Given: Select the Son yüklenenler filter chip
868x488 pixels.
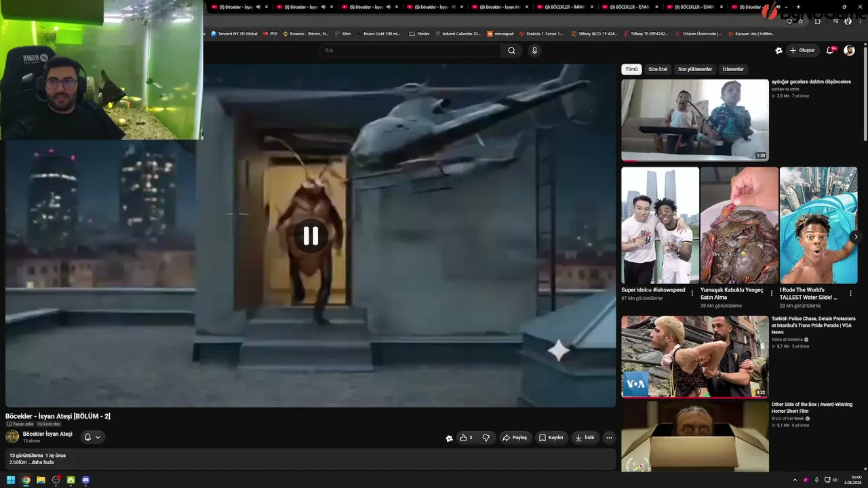Looking at the screenshot, I should pos(695,69).
